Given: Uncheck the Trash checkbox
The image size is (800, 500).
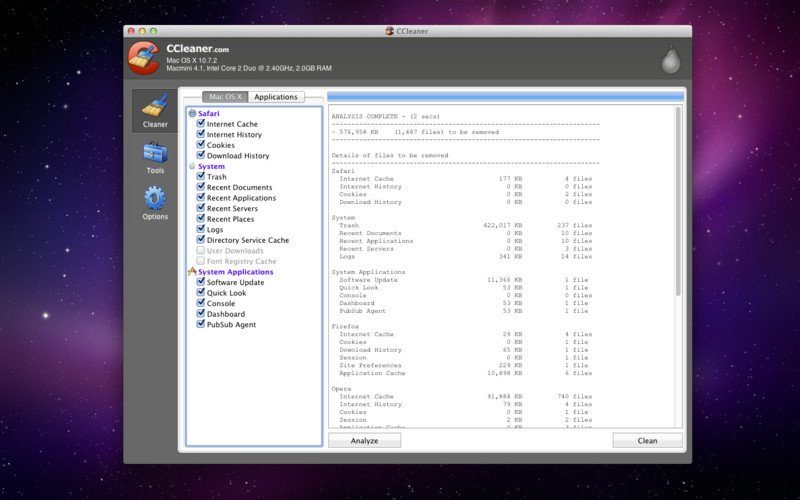Looking at the screenshot, I should point(201,176).
